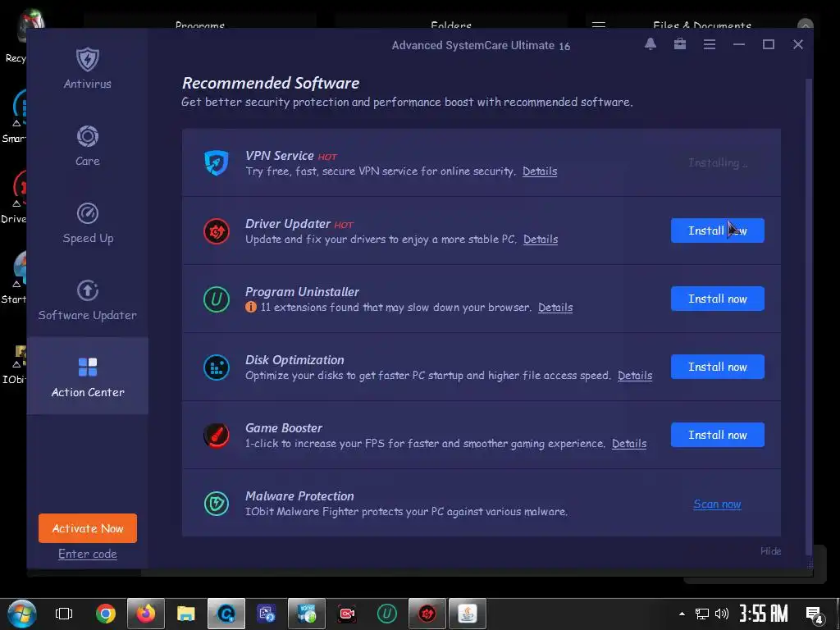840x630 pixels.
Task: Click the VPN Service shield icon
Action: [x=217, y=163]
